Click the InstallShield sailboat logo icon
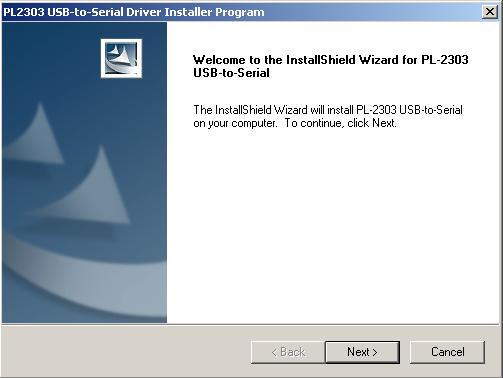This screenshot has width=503, height=378. (121, 59)
